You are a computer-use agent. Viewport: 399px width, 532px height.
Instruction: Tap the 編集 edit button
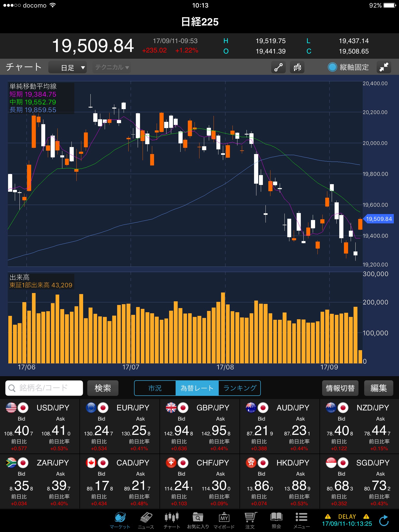[378, 388]
